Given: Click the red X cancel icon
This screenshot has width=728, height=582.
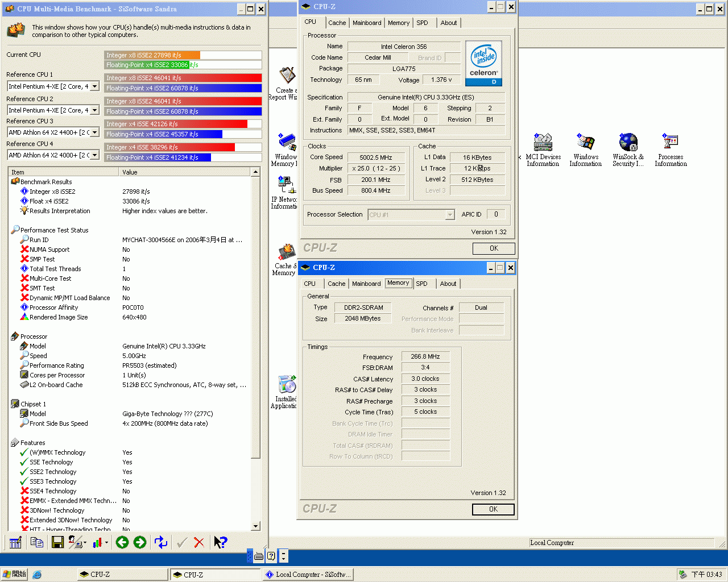Looking at the screenshot, I should (199, 543).
